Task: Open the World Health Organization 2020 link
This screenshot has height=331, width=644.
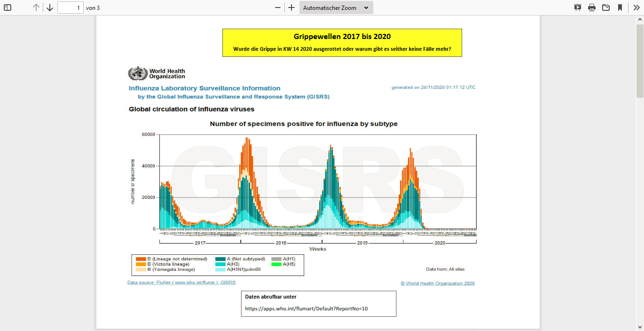Action: click(x=438, y=284)
